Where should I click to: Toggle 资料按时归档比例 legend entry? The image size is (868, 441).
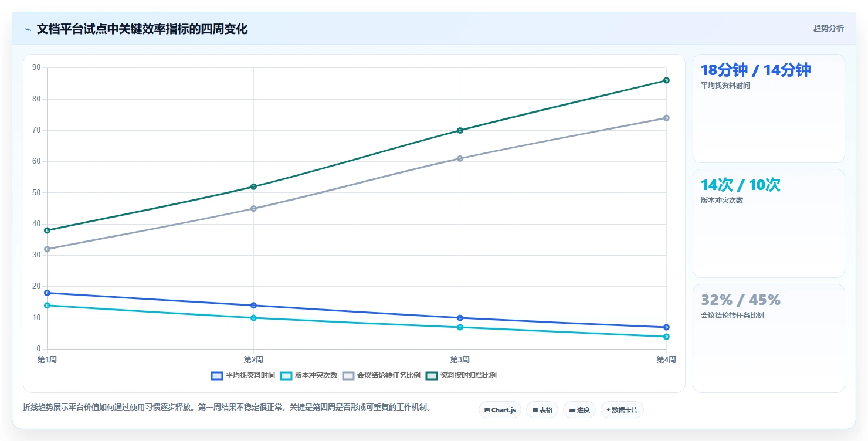pos(461,375)
